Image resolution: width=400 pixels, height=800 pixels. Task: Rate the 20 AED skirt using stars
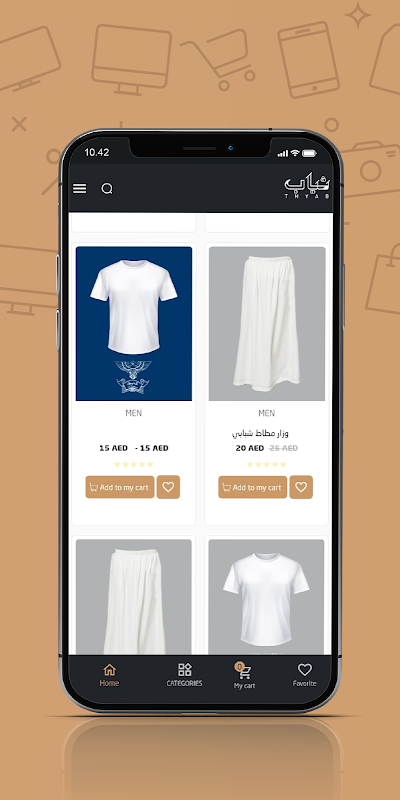click(266, 464)
